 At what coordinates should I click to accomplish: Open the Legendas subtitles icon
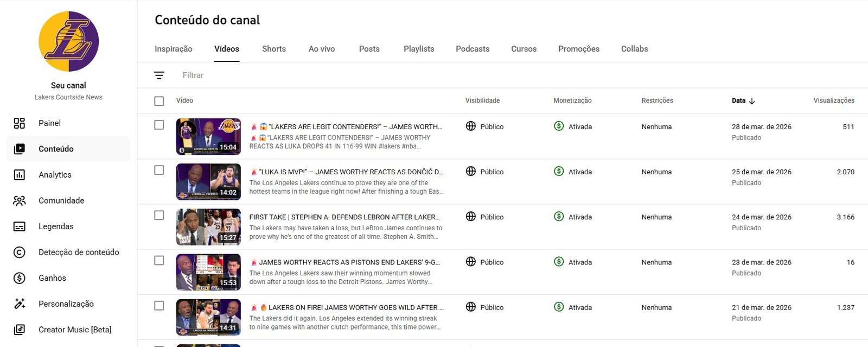point(19,226)
